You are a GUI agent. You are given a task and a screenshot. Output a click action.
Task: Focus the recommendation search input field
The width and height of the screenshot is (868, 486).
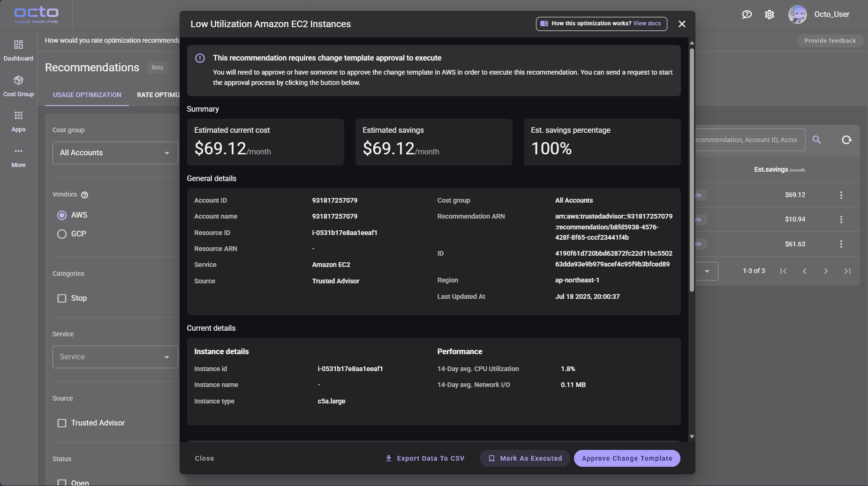click(x=749, y=140)
